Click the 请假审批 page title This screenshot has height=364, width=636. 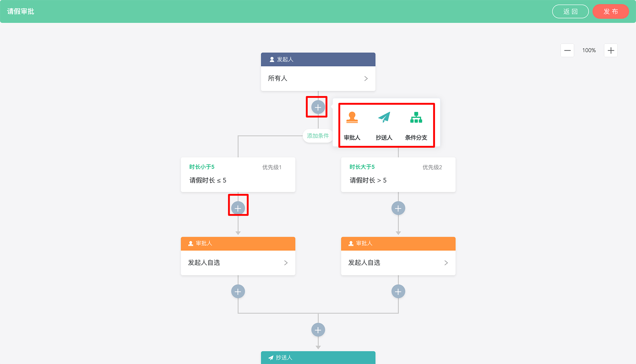point(20,12)
